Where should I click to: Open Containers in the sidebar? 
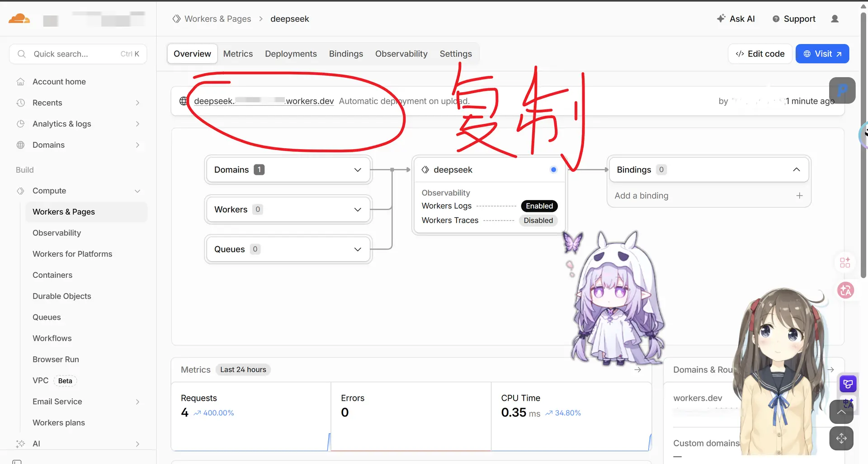[x=52, y=275]
